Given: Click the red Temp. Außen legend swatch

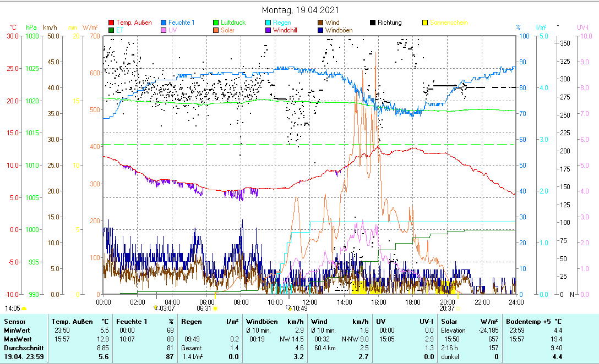Looking at the screenshot, I should point(111,23).
